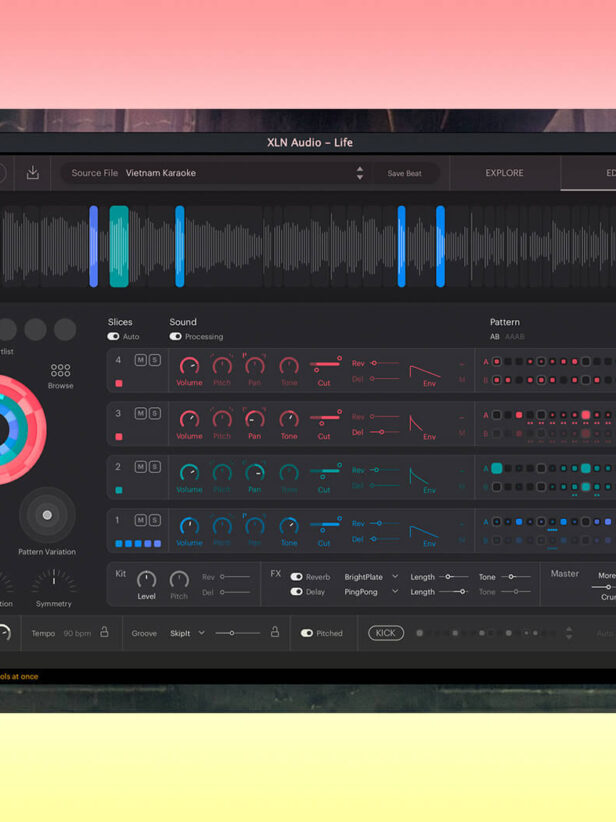
Task: Open the PingPong delay type dropdown
Action: [371, 592]
